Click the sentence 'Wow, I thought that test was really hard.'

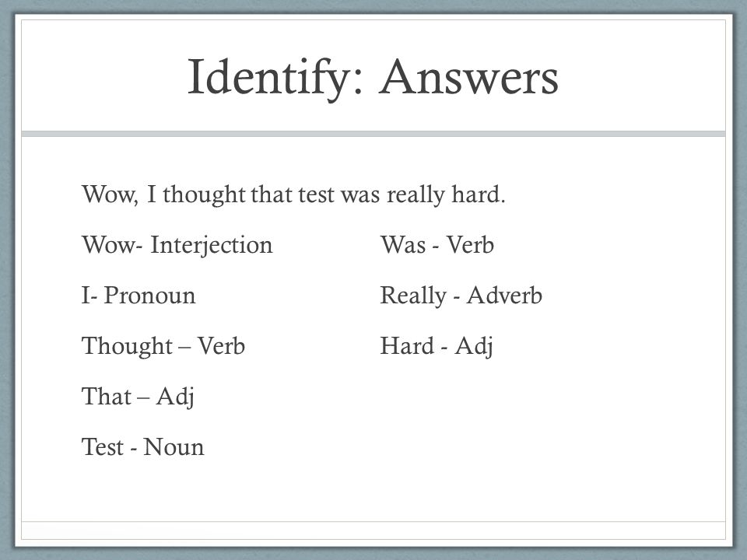click(293, 194)
